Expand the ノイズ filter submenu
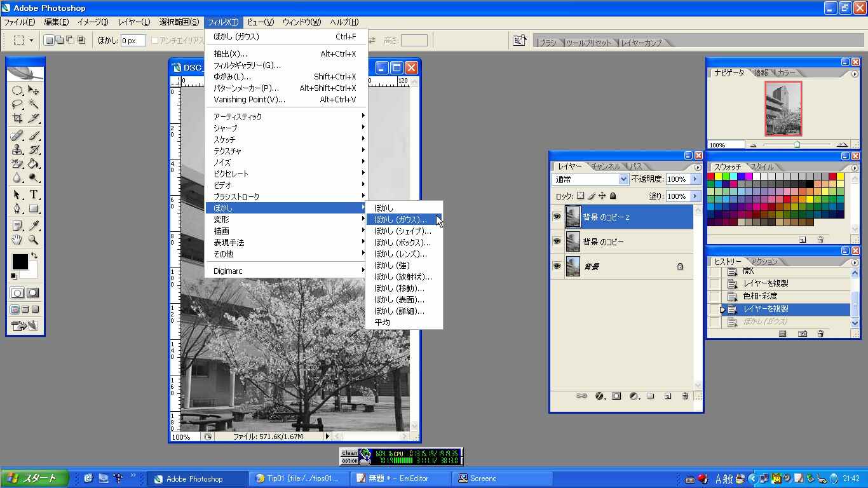Image resolution: width=868 pixels, height=488 pixels. [x=287, y=163]
